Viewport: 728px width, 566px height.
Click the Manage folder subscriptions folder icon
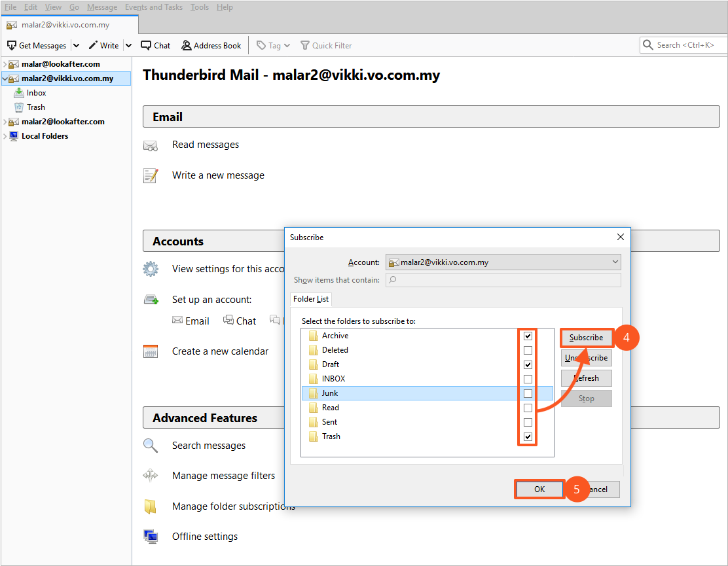pyautogui.click(x=151, y=506)
